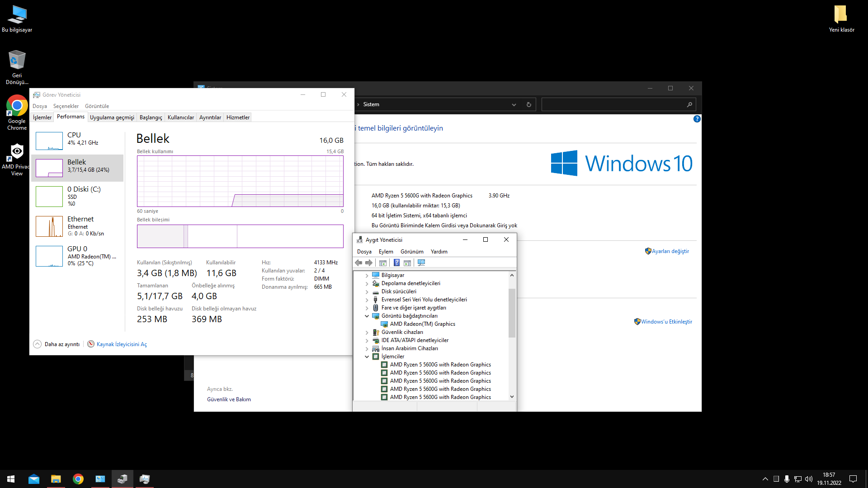
Task: Click the Device Manager back arrow icon
Action: pos(359,263)
